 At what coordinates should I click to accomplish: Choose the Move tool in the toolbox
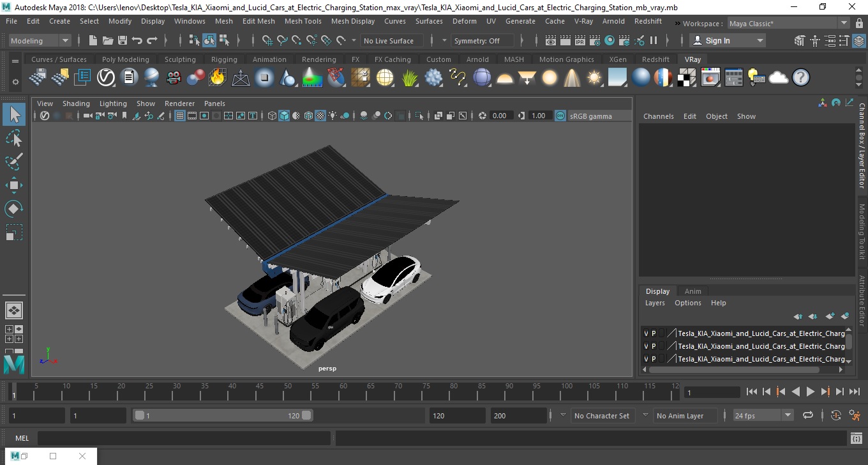pyautogui.click(x=14, y=185)
